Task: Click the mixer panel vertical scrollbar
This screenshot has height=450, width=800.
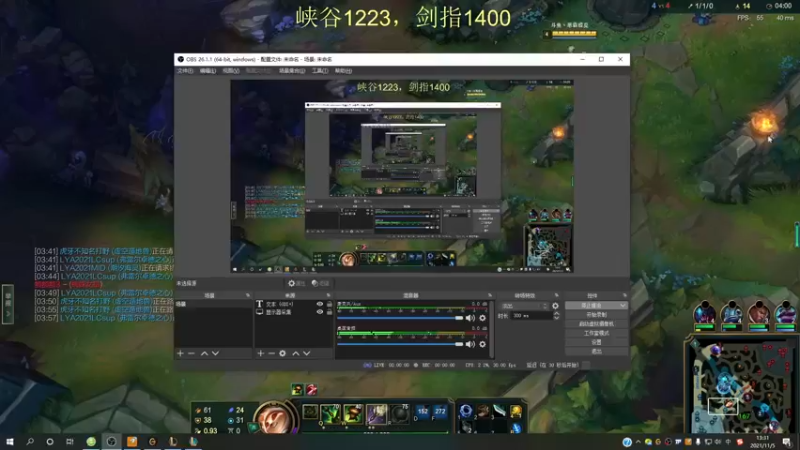Action: pos(492,329)
